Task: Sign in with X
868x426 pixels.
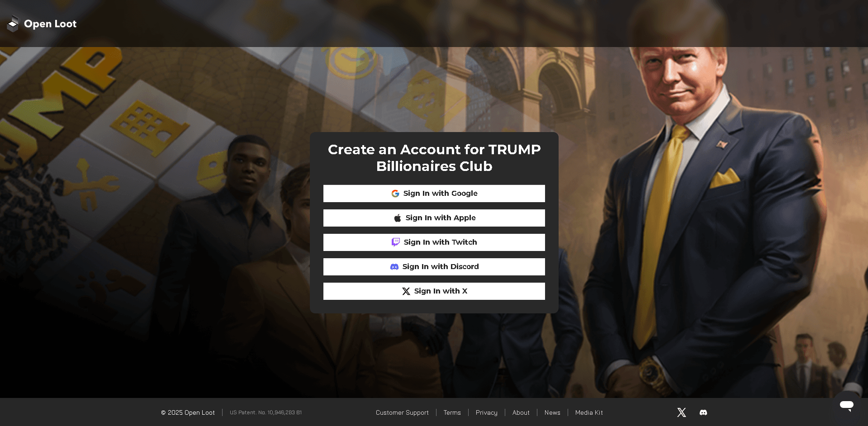Action: [x=434, y=291]
